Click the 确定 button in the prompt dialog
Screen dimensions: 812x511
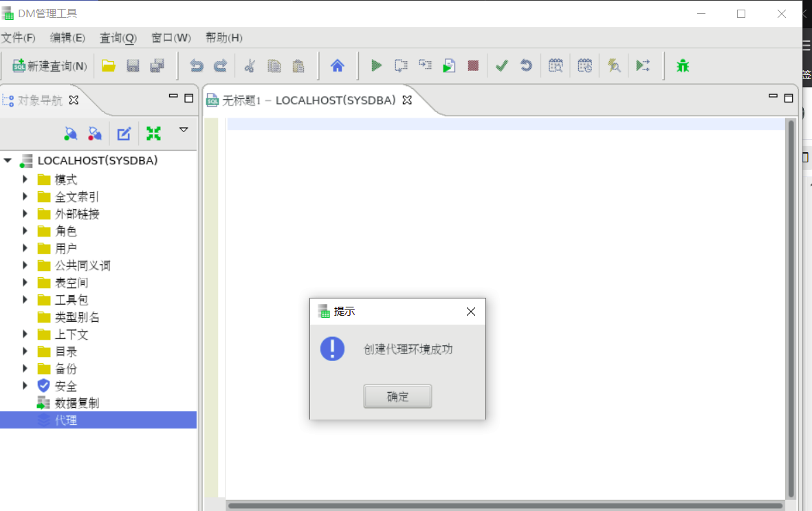[x=397, y=396]
